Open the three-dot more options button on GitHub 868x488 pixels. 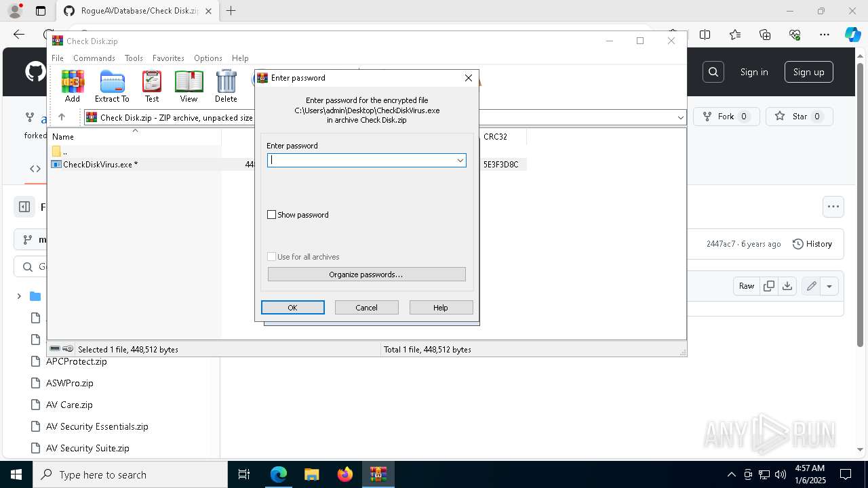point(833,207)
